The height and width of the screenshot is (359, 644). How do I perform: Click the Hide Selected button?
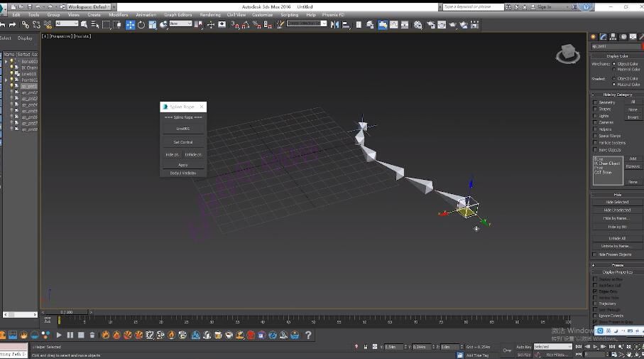point(617,202)
